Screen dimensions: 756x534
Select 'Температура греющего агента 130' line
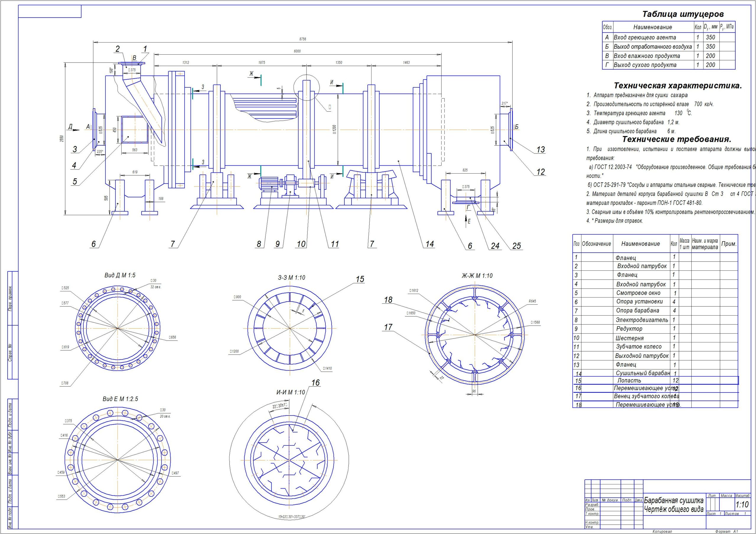[639, 113]
